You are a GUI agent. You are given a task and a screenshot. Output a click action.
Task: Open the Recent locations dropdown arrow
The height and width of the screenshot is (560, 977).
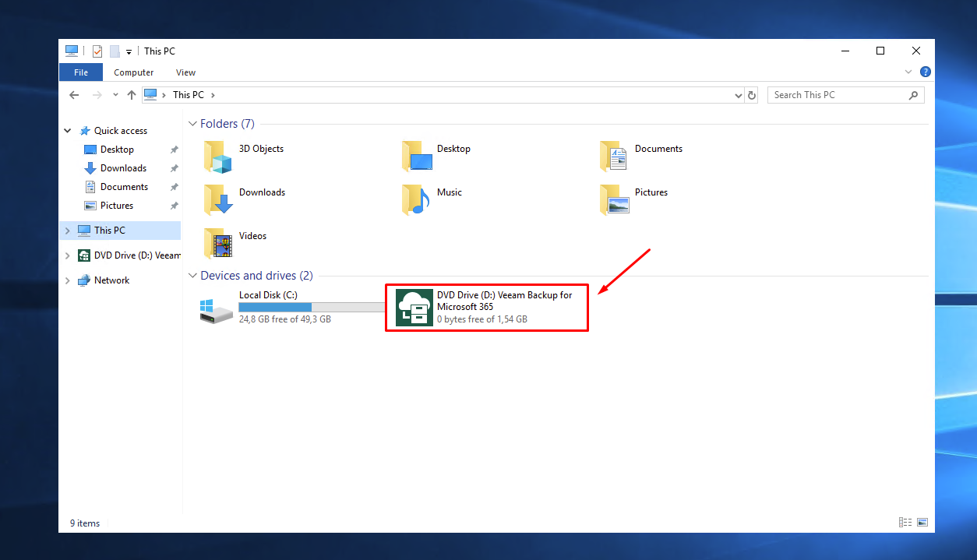pos(115,95)
